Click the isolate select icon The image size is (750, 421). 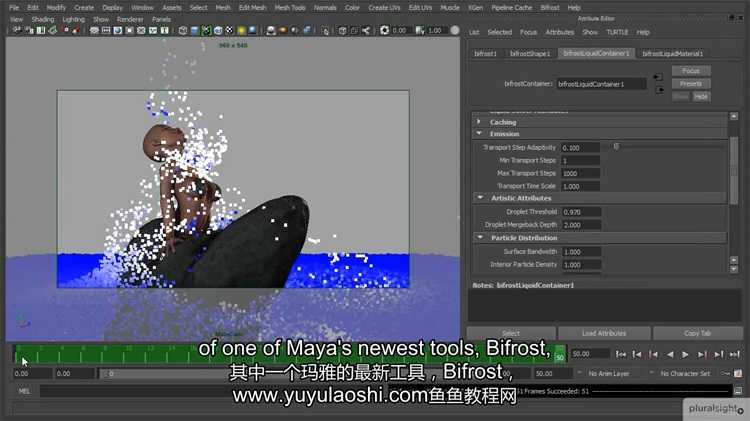(x=325, y=31)
